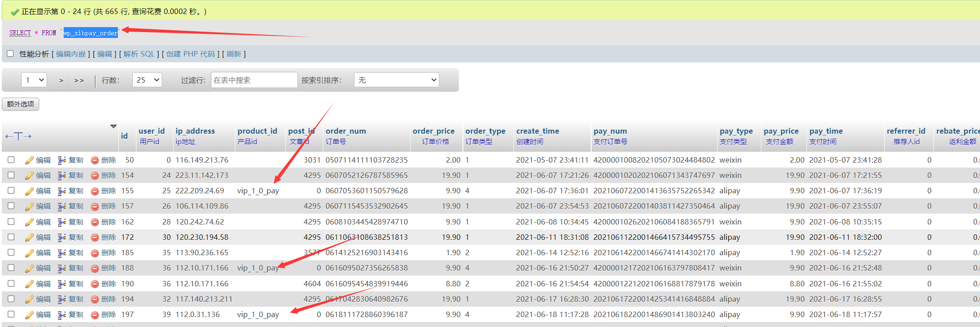
Task: Click the delete icon for row 197
Action: tap(95, 315)
